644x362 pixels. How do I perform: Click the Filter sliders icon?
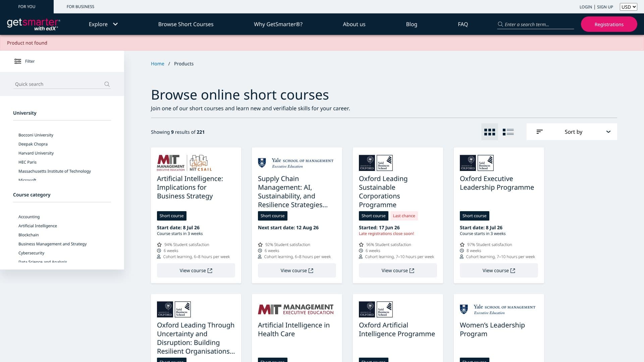pyautogui.click(x=18, y=61)
